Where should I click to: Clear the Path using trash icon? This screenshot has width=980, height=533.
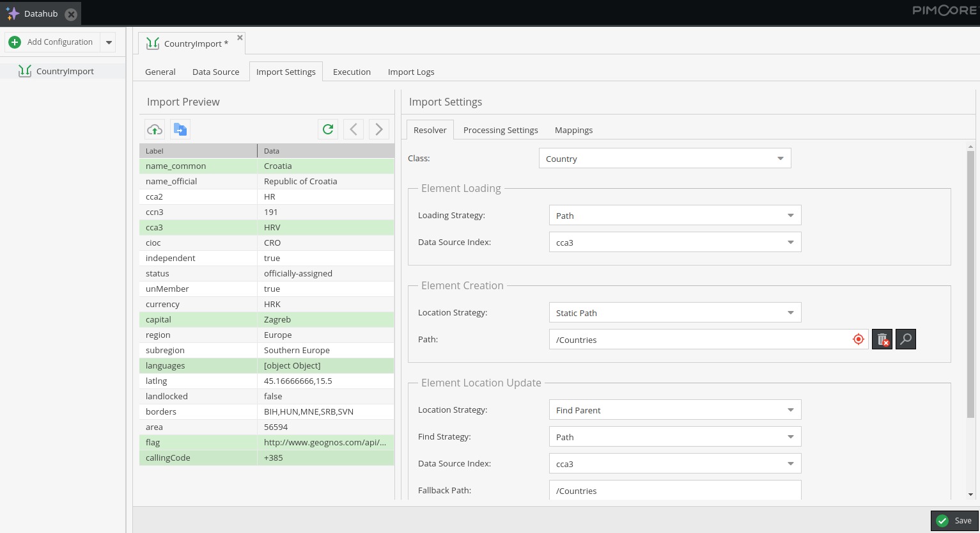point(882,339)
